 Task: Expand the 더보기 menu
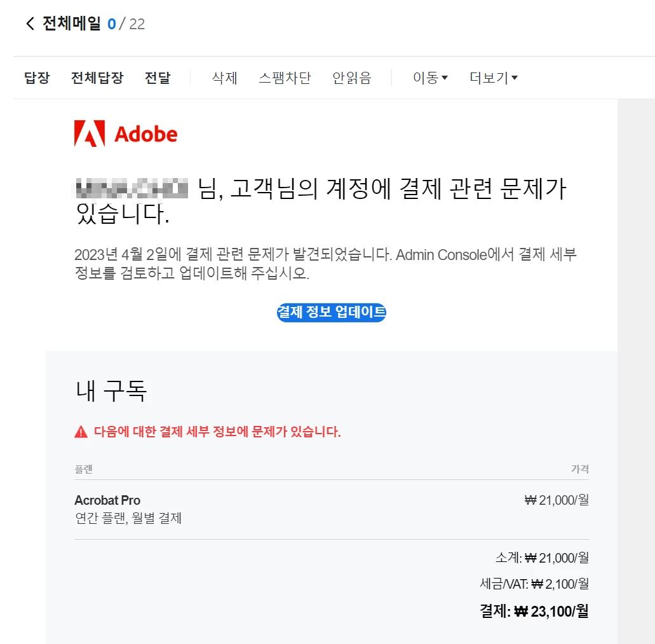click(494, 78)
